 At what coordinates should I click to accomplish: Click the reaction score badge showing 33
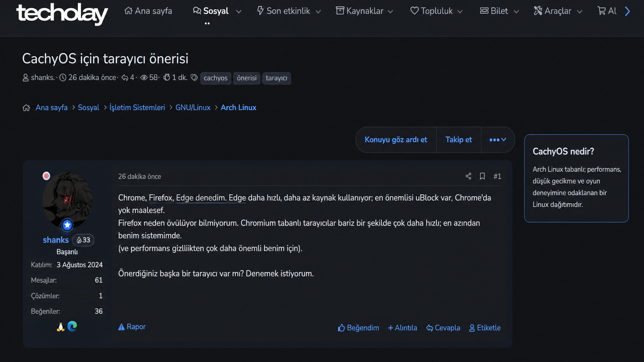[83, 240]
